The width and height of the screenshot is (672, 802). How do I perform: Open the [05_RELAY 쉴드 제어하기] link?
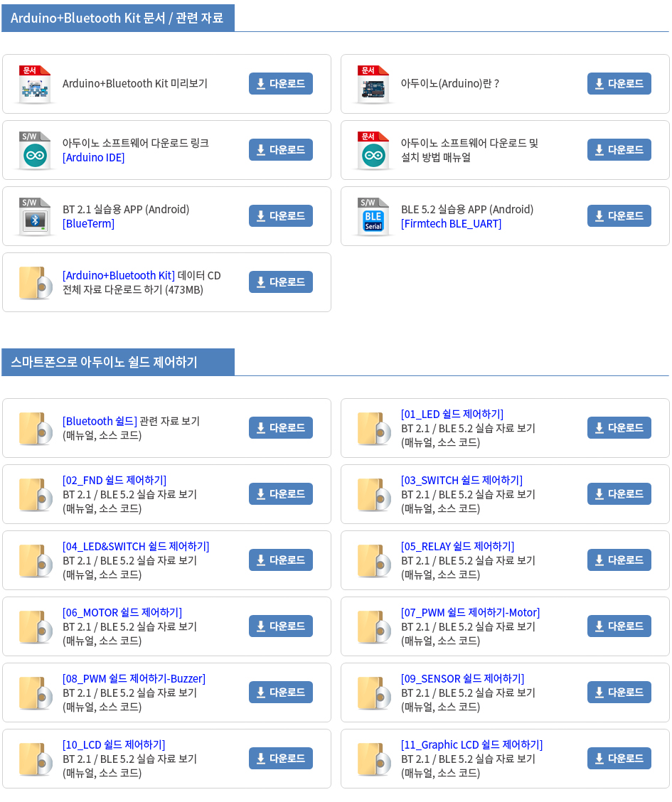[x=458, y=546]
